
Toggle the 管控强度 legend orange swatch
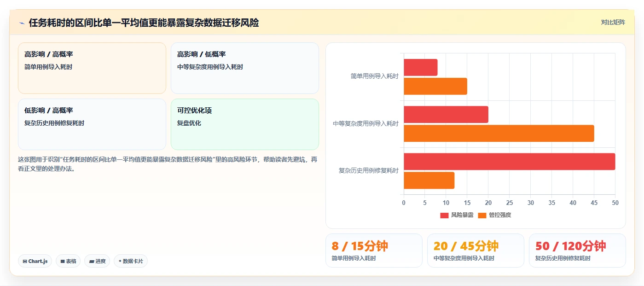click(482, 215)
